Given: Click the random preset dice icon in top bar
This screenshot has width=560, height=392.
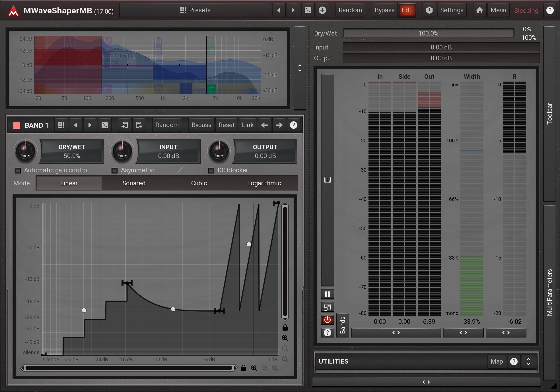Looking at the screenshot, I should (x=308, y=10).
